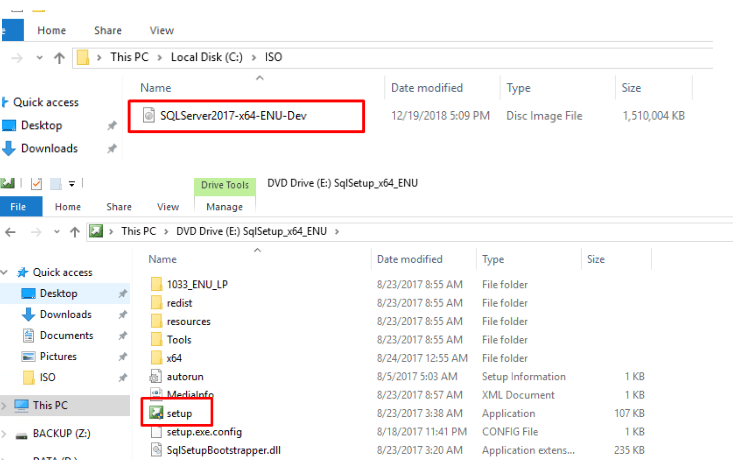Click the Local Disk (C:) breadcrumb
This screenshot has width=733, height=460.
[206, 57]
